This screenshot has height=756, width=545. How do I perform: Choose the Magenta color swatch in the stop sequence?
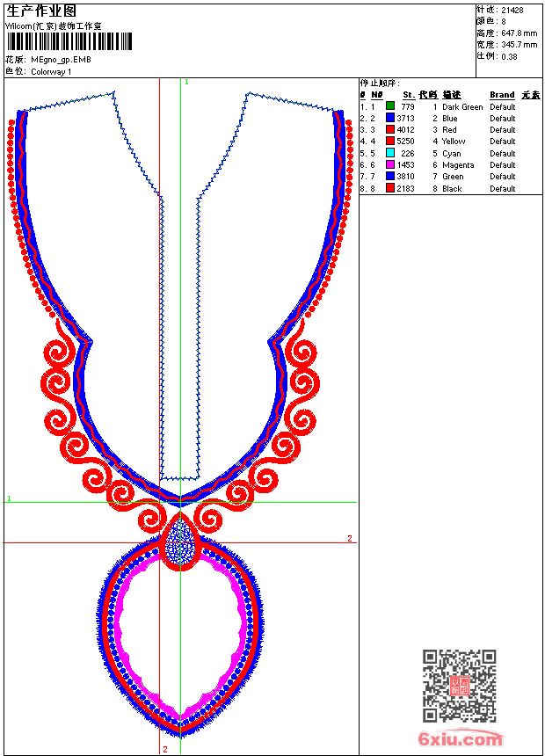coord(390,164)
